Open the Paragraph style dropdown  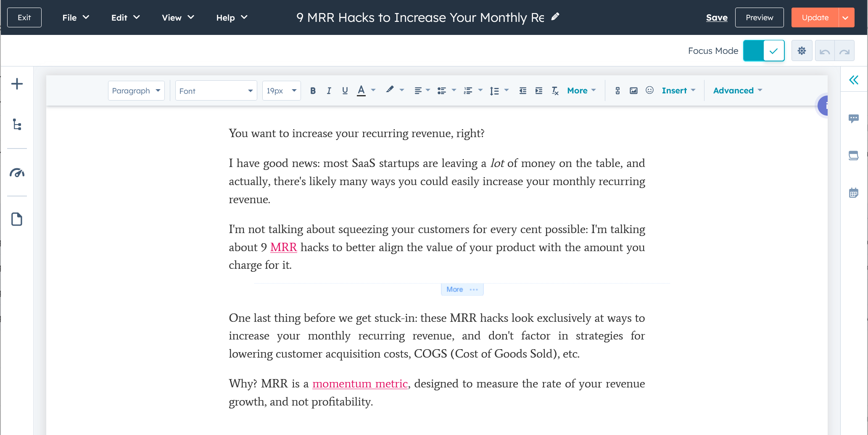tap(136, 90)
